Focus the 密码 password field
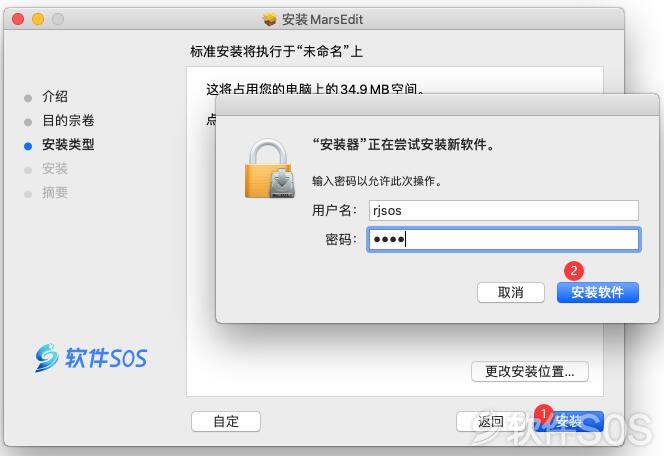This screenshot has width=664, height=456. coord(504,240)
